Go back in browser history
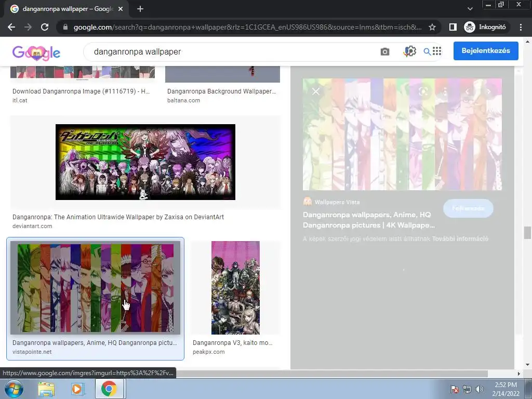This screenshot has width=532, height=399. [x=11, y=27]
